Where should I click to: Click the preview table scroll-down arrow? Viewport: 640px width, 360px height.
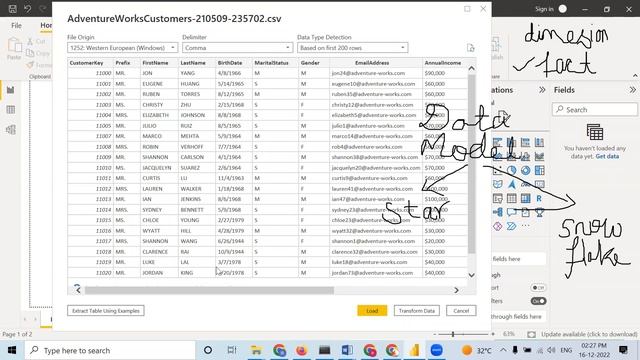(x=471, y=275)
